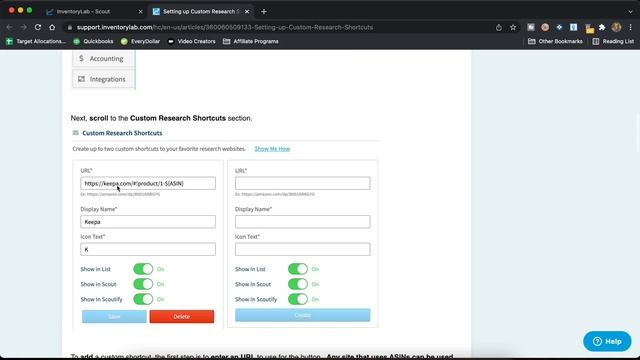Image resolution: width=640 pixels, height=360 pixels.
Task: Click the browser forward arrow
Action: click(x=23, y=27)
